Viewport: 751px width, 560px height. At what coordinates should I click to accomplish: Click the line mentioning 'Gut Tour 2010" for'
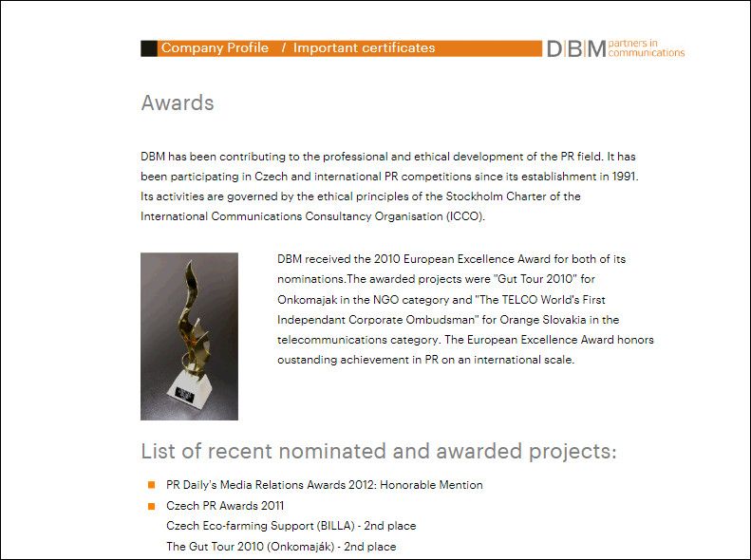coord(437,279)
